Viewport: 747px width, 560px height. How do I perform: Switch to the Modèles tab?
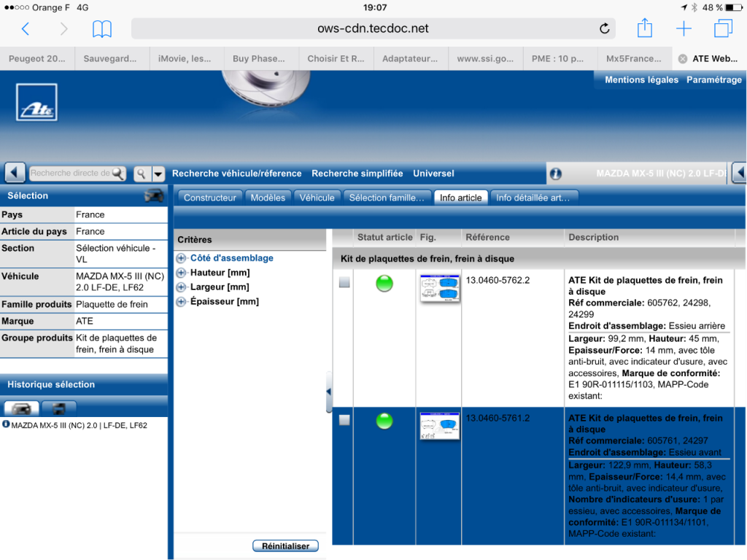coord(268,198)
